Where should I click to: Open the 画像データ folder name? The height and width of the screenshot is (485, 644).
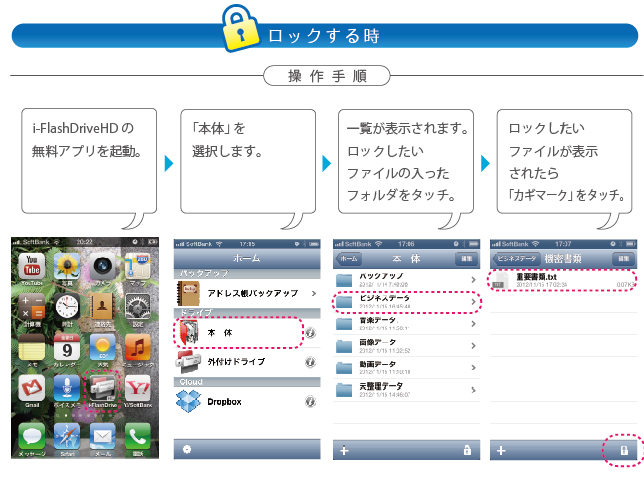(x=378, y=342)
